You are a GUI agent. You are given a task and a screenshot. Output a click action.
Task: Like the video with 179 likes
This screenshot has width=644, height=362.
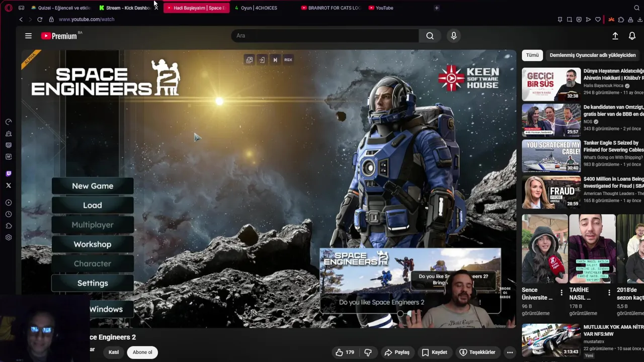coord(345,352)
